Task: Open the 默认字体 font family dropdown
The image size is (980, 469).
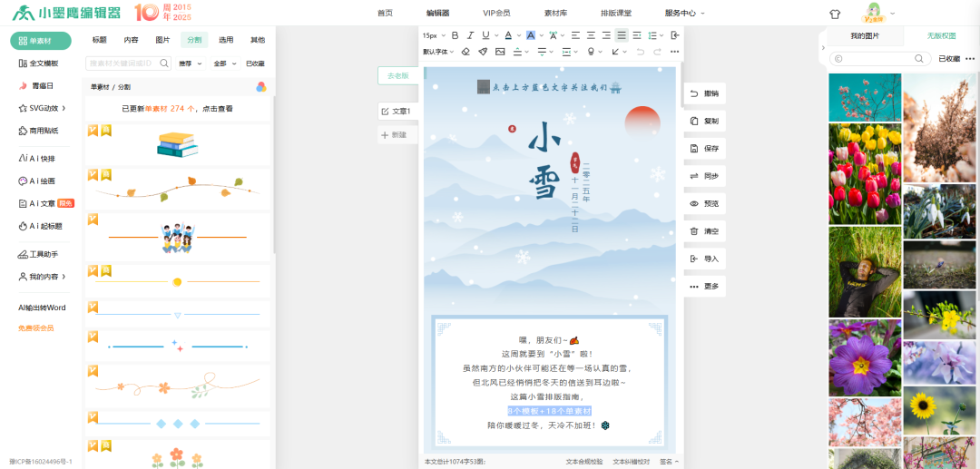Action: (439, 52)
